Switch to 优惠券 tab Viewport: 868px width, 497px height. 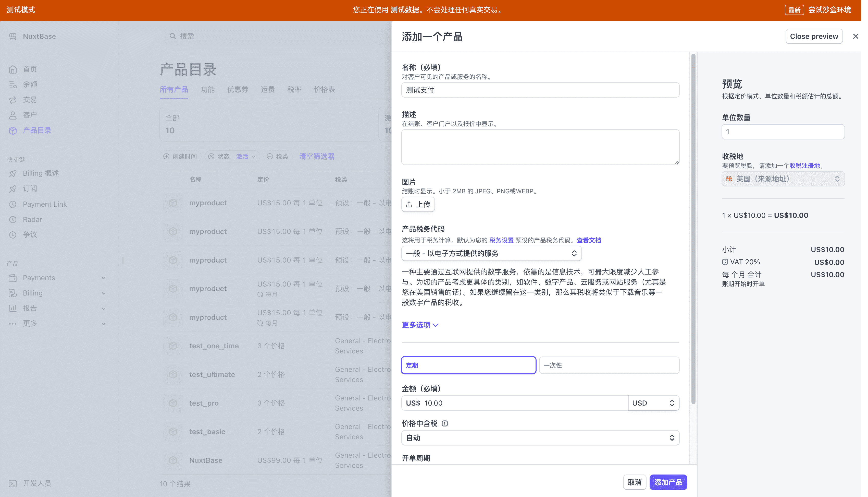238,89
